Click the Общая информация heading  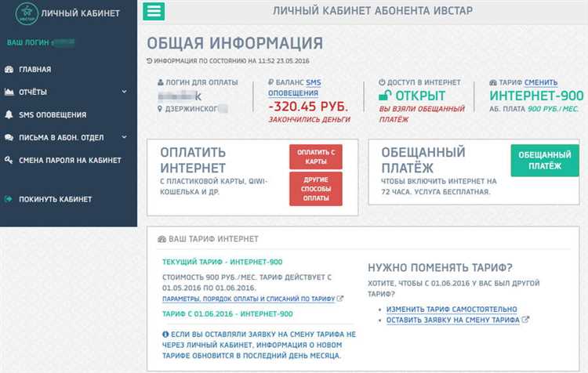234,43
